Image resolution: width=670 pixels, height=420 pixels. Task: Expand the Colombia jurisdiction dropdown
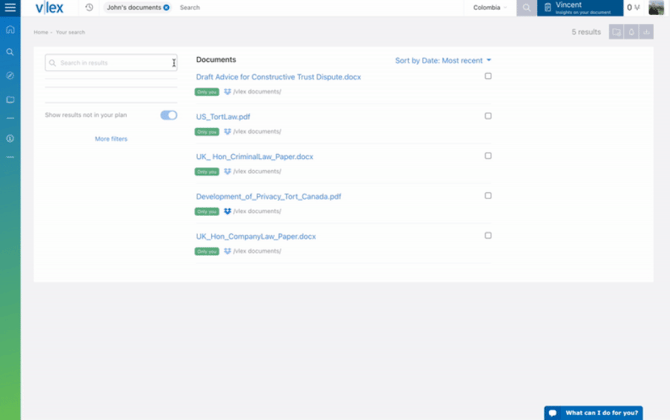tap(490, 7)
